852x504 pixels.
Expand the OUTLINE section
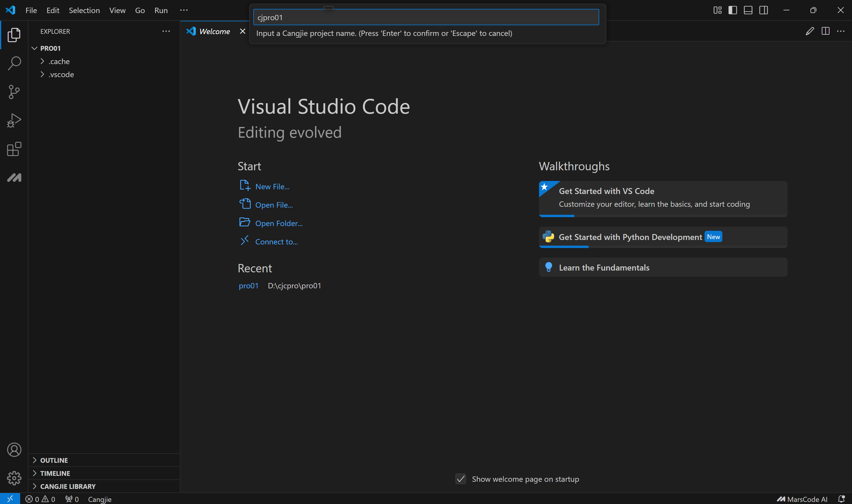[104, 460]
